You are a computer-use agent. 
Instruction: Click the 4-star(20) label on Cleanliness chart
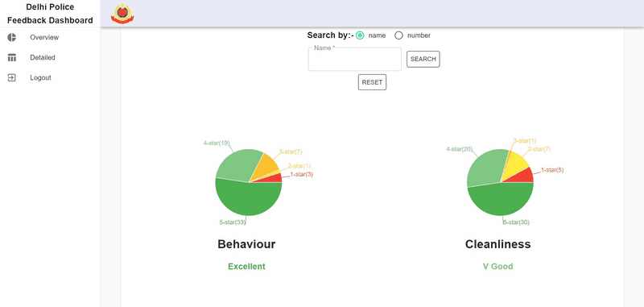[x=459, y=149]
